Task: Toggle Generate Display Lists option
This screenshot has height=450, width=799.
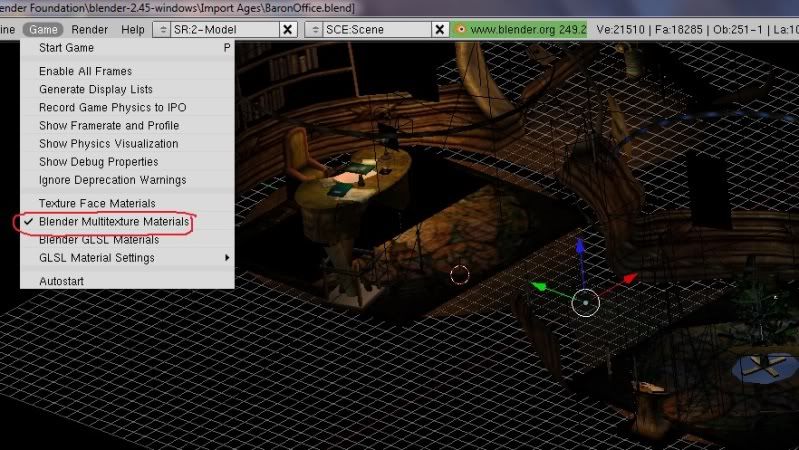Action: [x=127, y=89]
